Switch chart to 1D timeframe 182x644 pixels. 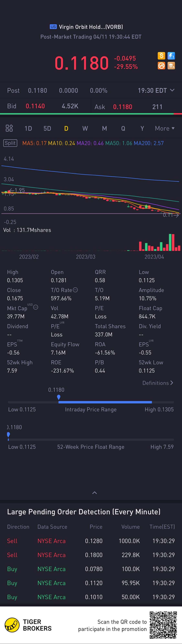[28, 129]
